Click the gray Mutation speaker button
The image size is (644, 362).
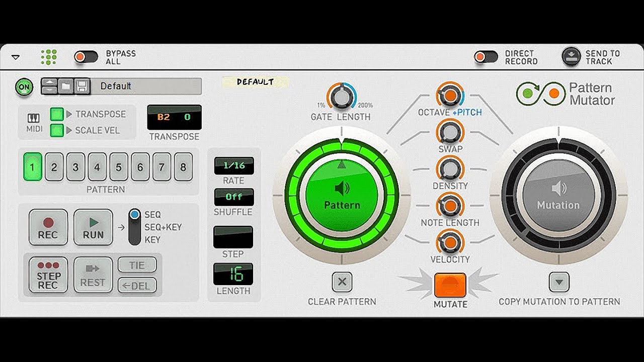pyautogui.click(x=558, y=196)
